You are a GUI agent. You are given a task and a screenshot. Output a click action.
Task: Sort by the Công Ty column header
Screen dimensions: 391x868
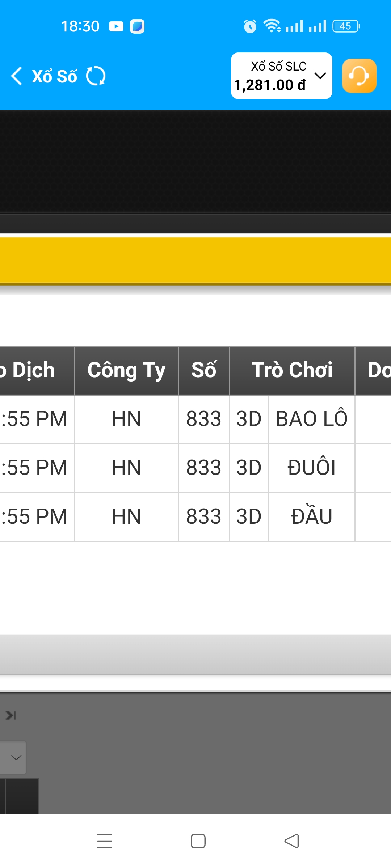(x=126, y=370)
